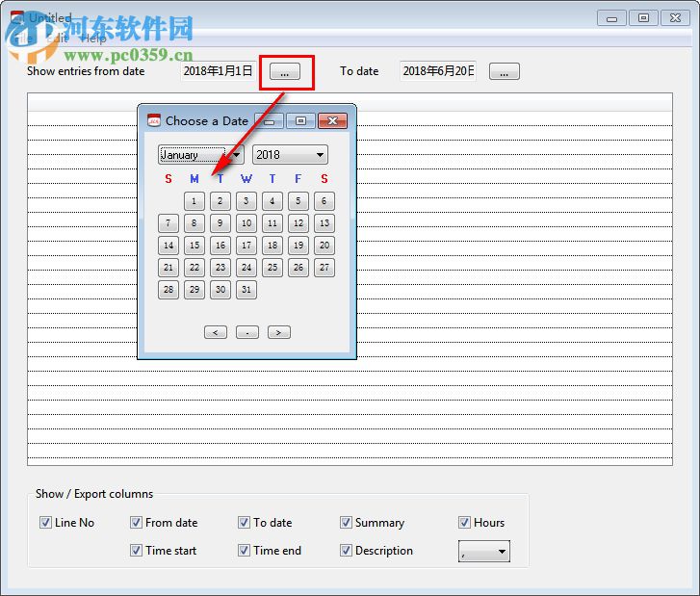700x596 pixels.
Task: Open the January month dropdown
Action: tap(201, 155)
